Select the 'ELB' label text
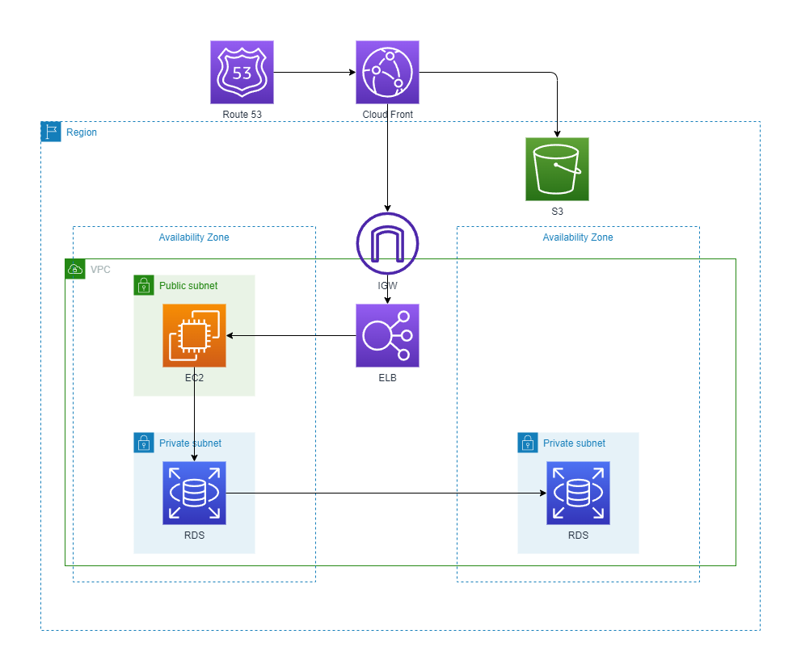 click(388, 378)
